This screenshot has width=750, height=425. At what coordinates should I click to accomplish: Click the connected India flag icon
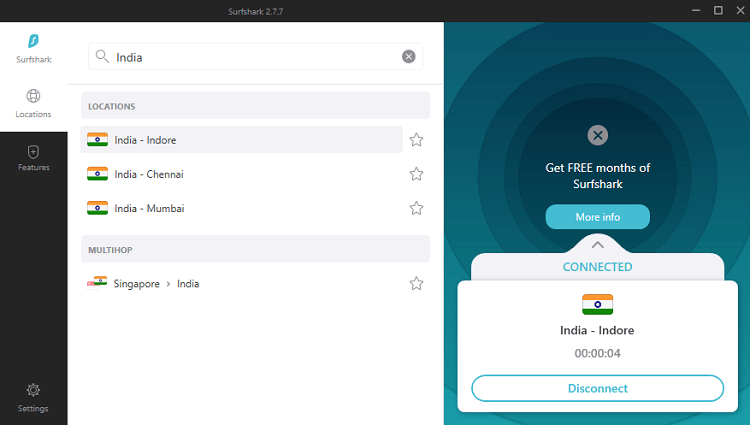(597, 305)
